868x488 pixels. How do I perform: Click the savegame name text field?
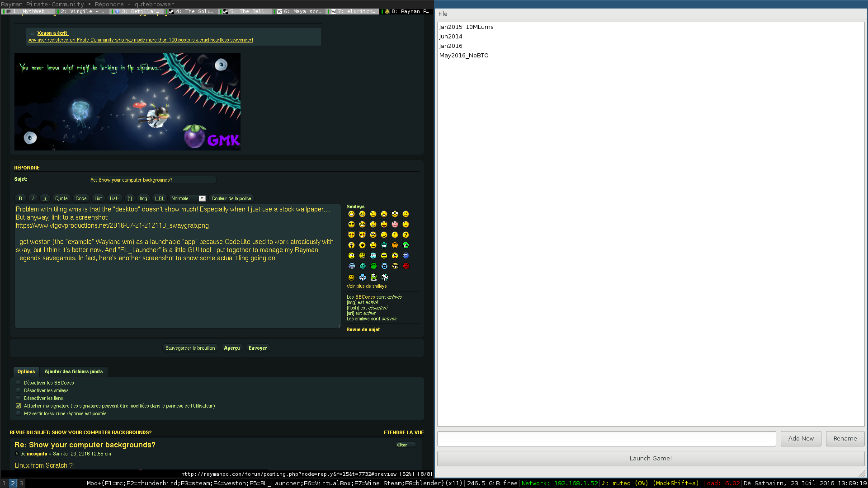pos(606,438)
